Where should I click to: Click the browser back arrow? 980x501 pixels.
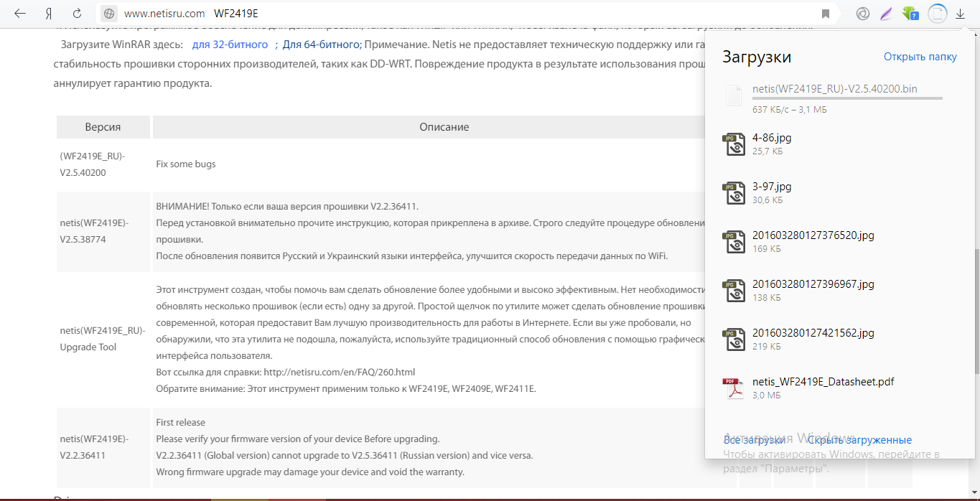tap(20, 14)
